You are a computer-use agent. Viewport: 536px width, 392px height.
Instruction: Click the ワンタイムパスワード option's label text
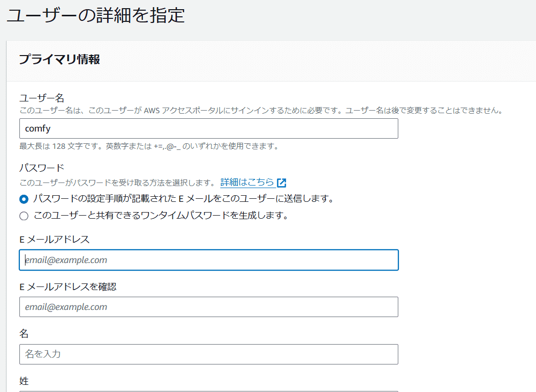click(161, 215)
